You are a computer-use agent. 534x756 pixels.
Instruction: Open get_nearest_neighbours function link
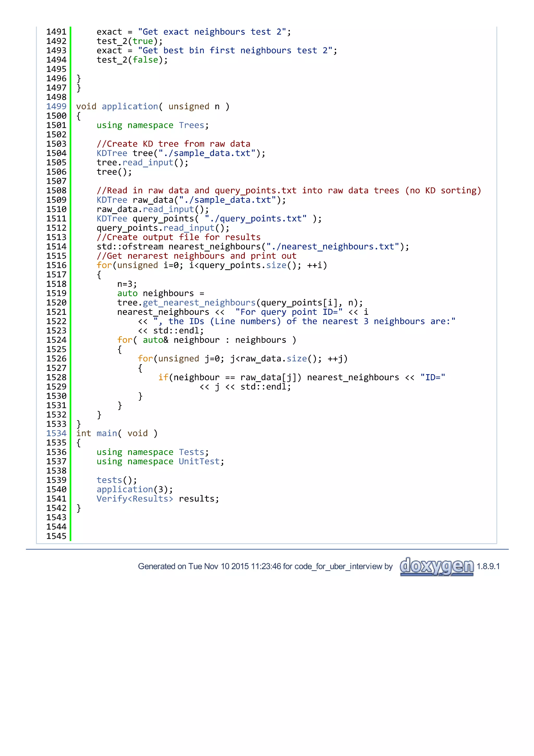(199, 303)
